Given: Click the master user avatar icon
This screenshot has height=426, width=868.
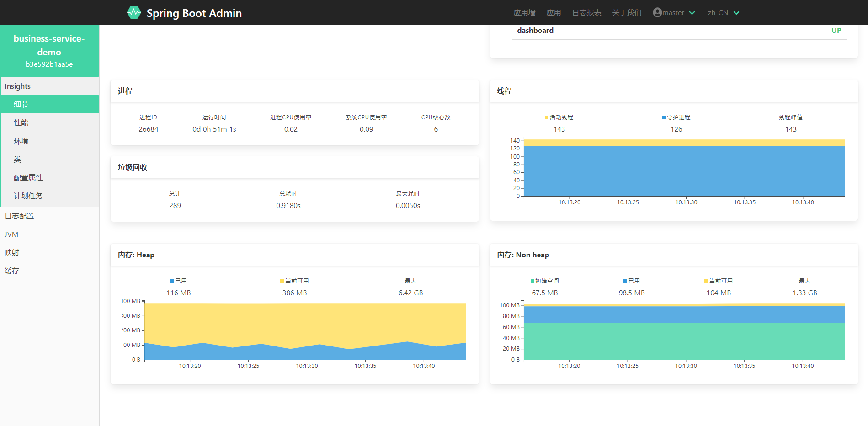Looking at the screenshot, I should pos(657,12).
